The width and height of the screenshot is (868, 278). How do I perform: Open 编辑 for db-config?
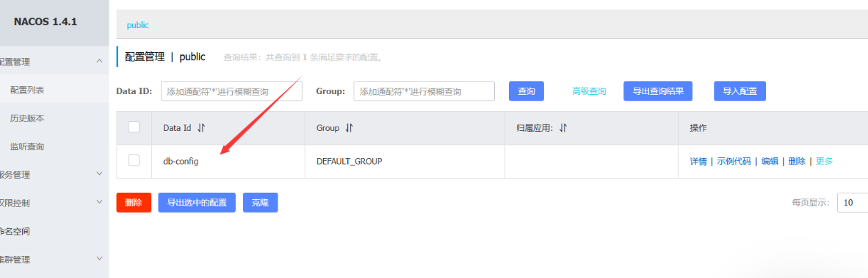coord(770,162)
